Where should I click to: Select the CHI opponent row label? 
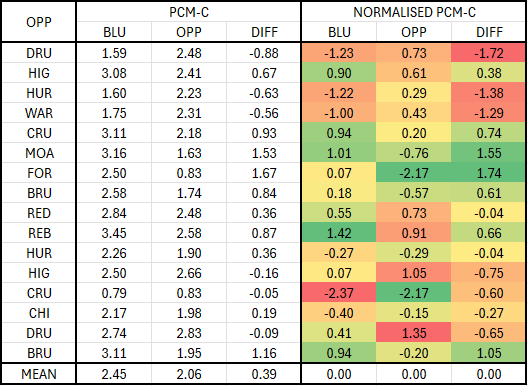click(39, 313)
